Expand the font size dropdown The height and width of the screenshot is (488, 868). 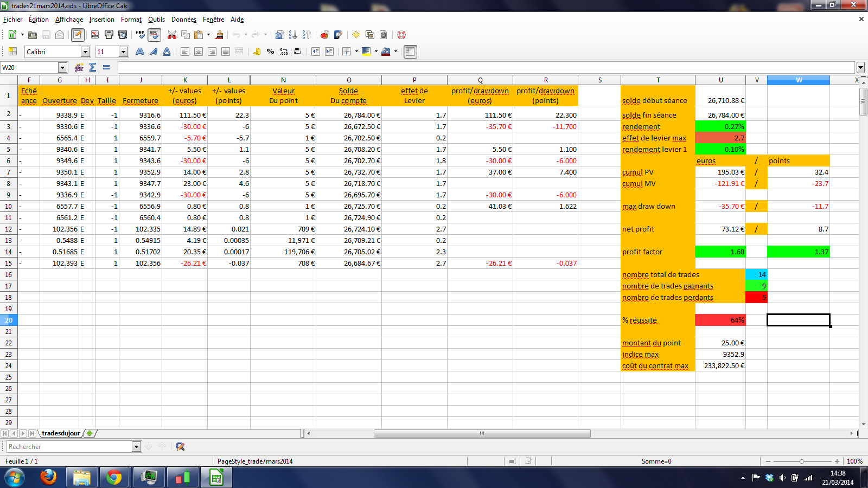click(123, 52)
